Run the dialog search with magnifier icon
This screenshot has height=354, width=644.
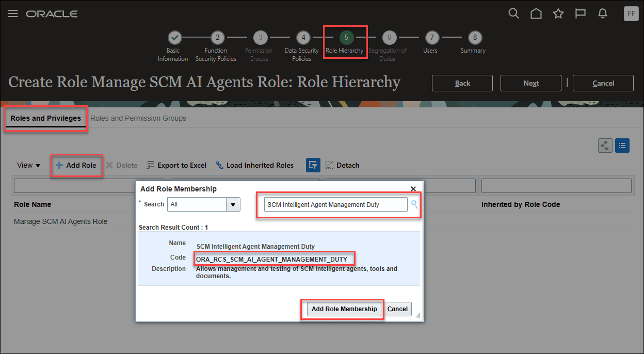414,204
